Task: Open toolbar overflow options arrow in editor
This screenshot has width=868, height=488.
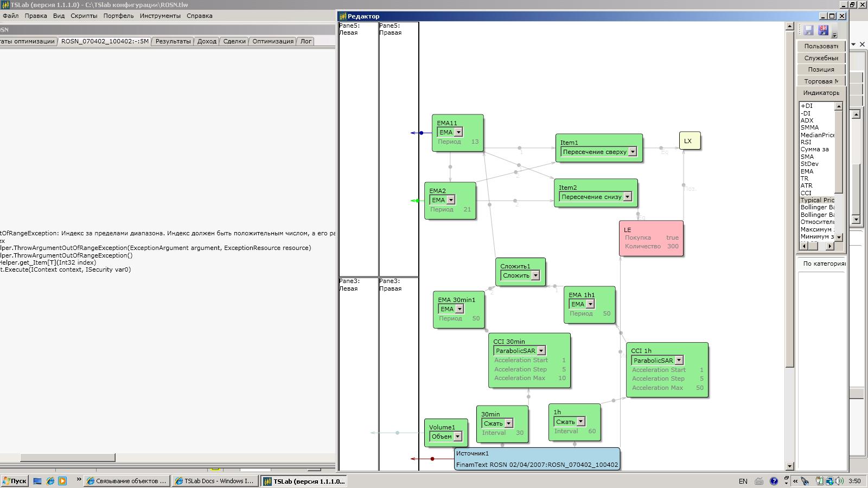Action: [x=835, y=35]
